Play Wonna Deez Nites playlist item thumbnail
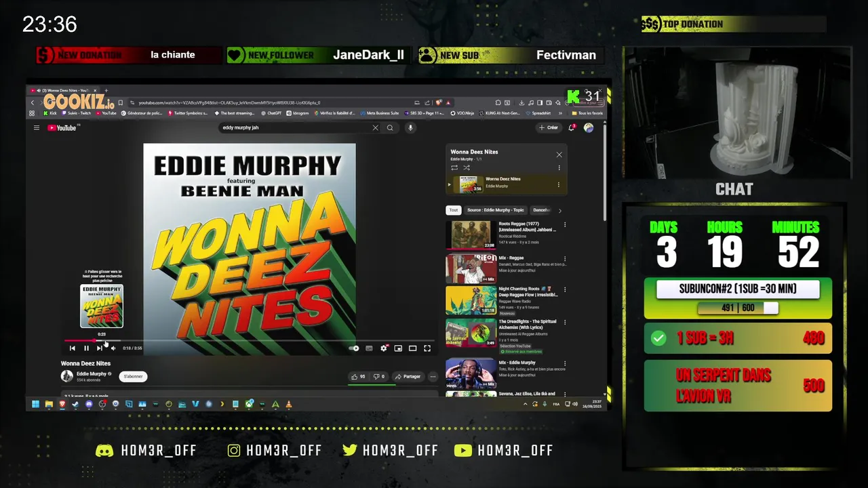Screen dimensions: 868x488 coord(467,184)
